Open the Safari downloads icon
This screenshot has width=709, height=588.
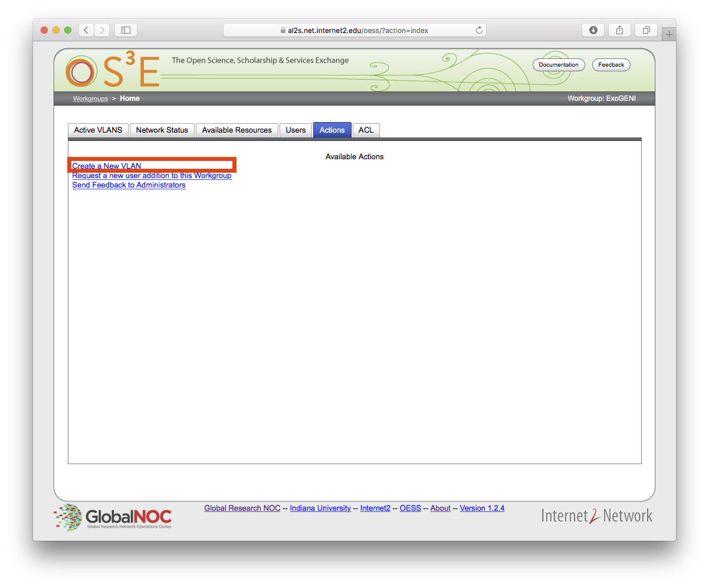(593, 30)
